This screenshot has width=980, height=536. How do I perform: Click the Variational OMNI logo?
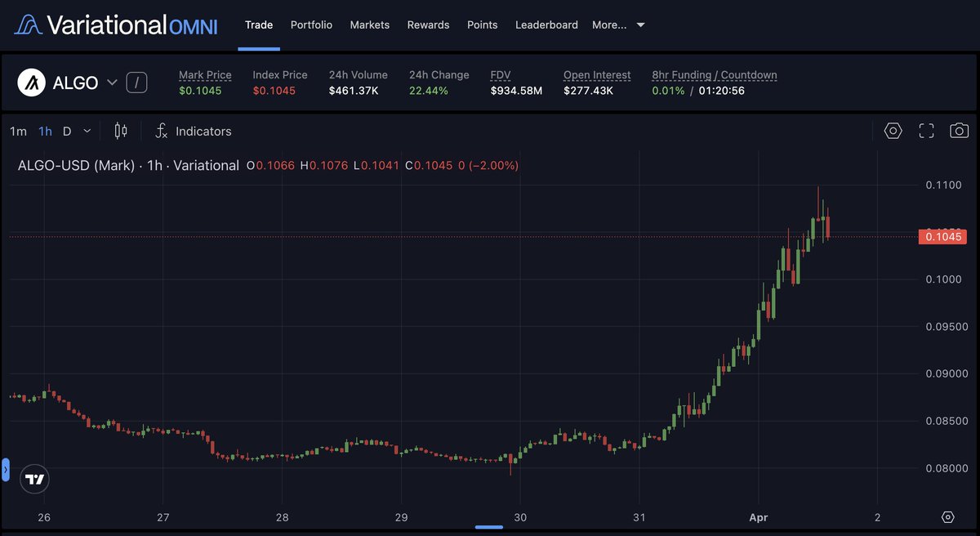115,25
